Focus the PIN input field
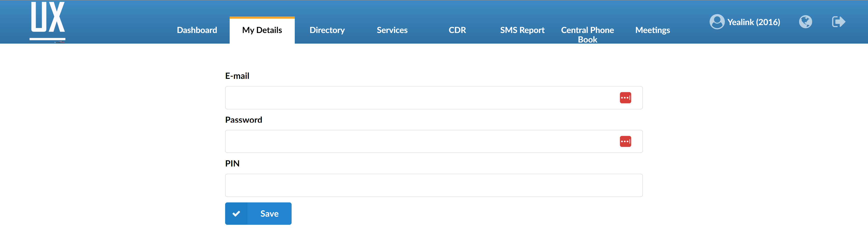 click(434, 185)
